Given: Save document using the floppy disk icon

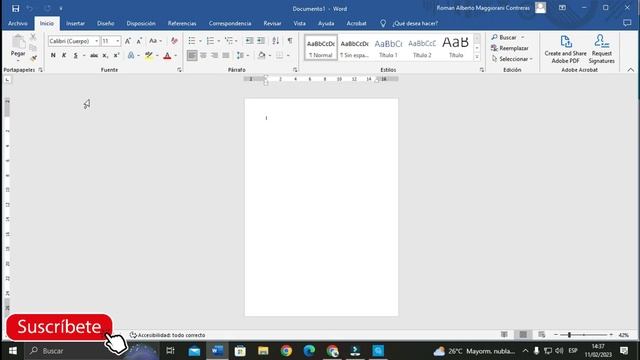Looking at the screenshot, I should coord(16,8).
